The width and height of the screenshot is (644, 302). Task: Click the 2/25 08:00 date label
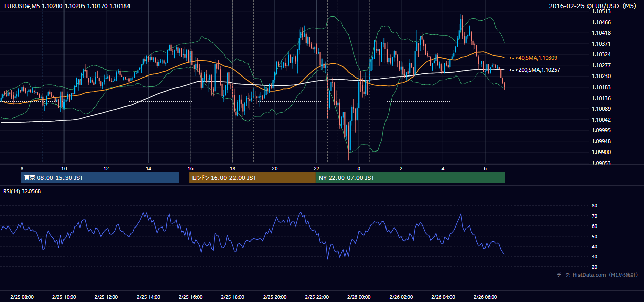22,297
